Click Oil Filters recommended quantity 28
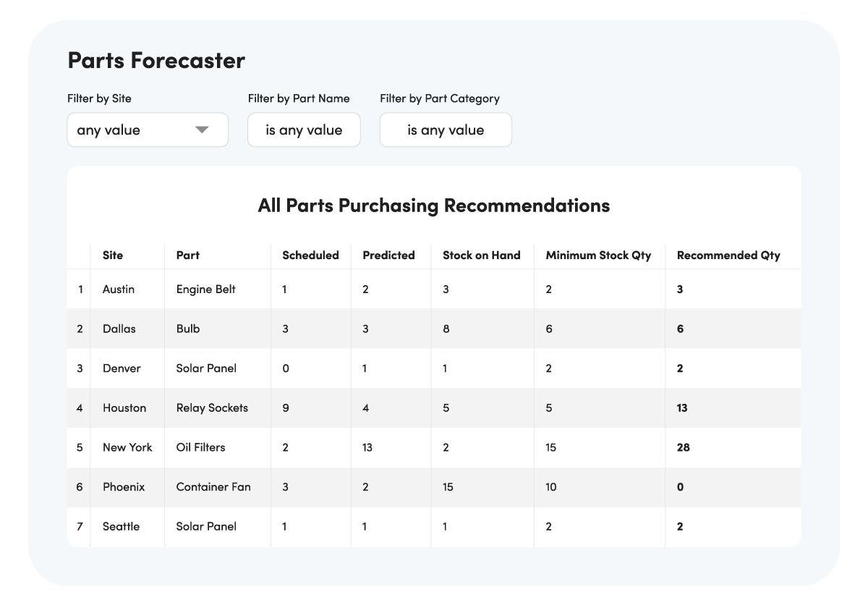The height and width of the screenshot is (613, 868). point(683,447)
